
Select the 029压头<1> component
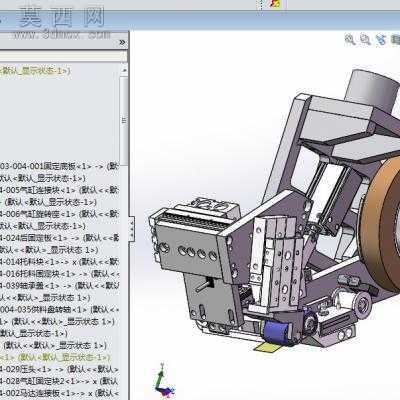click(59, 369)
